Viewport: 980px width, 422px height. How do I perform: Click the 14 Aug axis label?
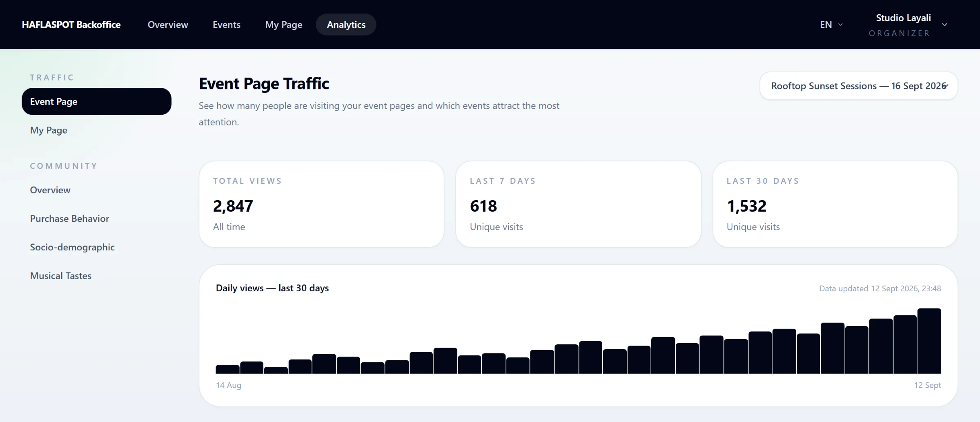[x=229, y=385]
